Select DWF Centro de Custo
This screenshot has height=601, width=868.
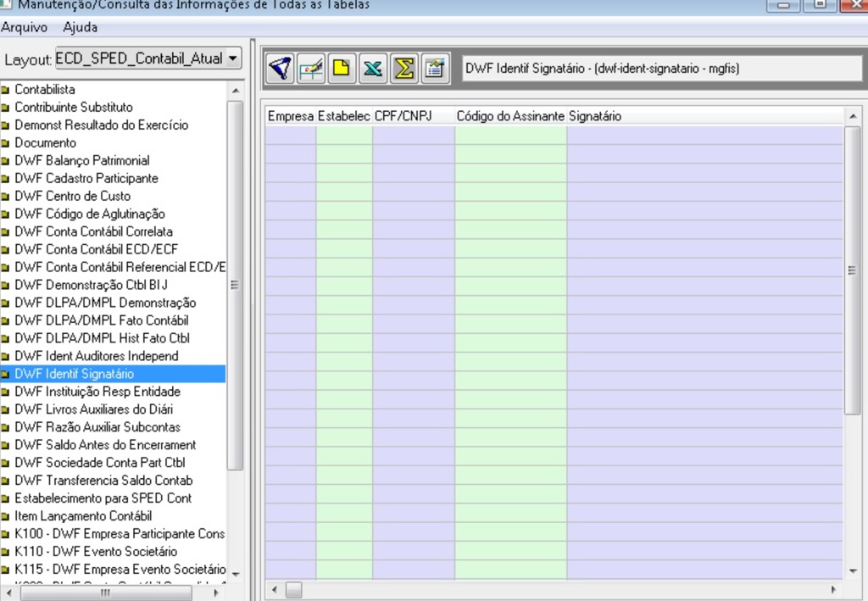tap(73, 196)
